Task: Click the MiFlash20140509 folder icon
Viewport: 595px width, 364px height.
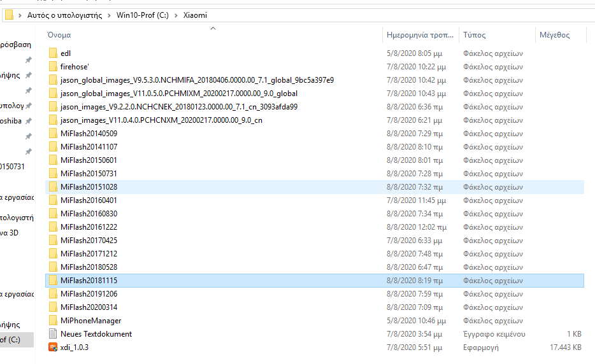Action: pyautogui.click(x=53, y=134)
